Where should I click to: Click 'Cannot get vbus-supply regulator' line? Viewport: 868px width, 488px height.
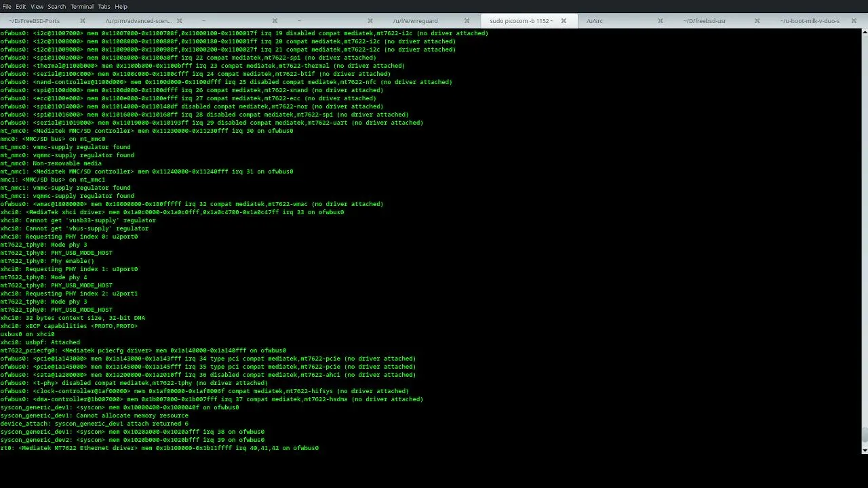click(75, 228)
